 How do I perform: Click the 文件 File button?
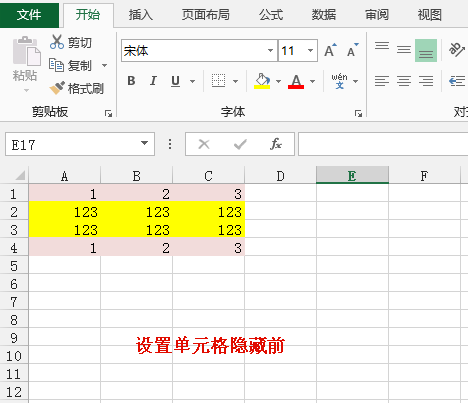click(29, 15)
